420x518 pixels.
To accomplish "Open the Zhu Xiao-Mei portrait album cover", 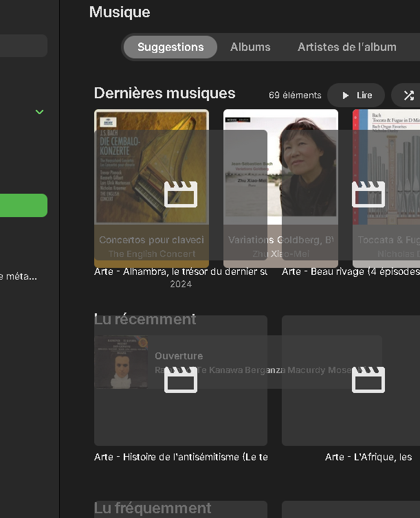I will click(x=280, y=167).
